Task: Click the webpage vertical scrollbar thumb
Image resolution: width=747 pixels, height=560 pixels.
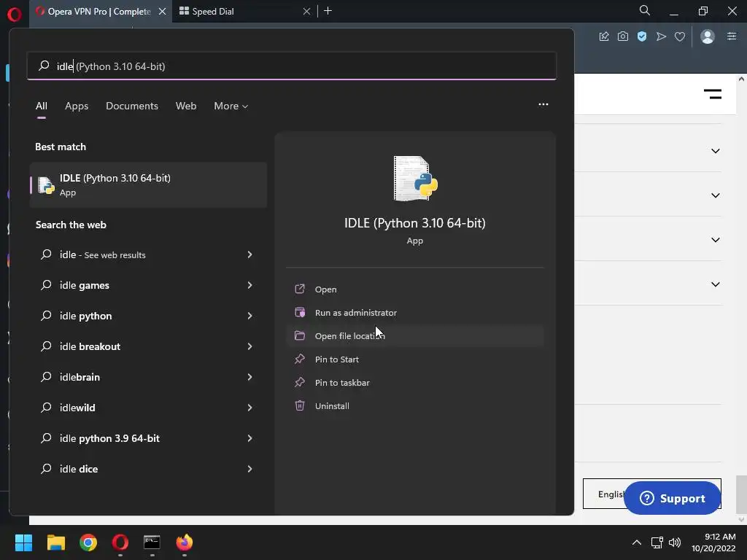Action: tap(741, 494)
